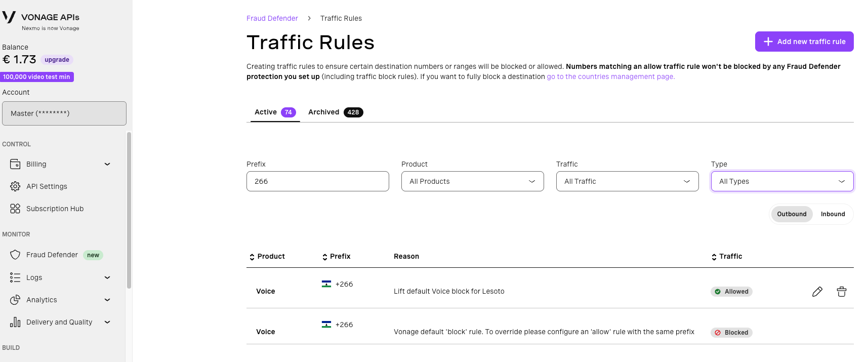Screen dimensions: 868x362
Task: Click the Traffic Rules breadcrumb text
Action: 341,18
